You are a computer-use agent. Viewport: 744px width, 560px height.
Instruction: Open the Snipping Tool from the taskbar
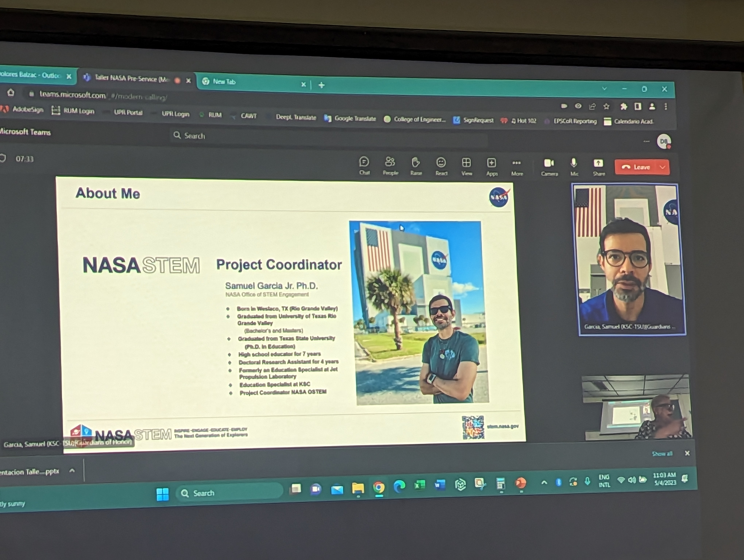(x=480, y=484)
